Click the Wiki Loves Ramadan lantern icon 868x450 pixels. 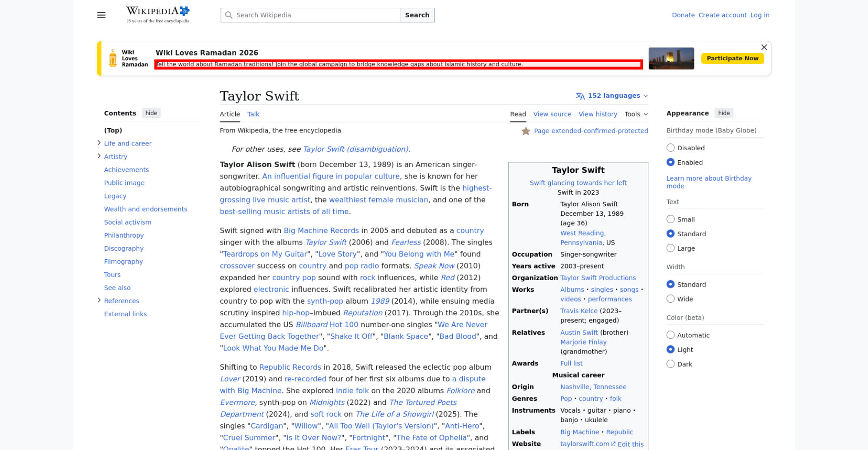pyautogui.click(x=113, y=58)
